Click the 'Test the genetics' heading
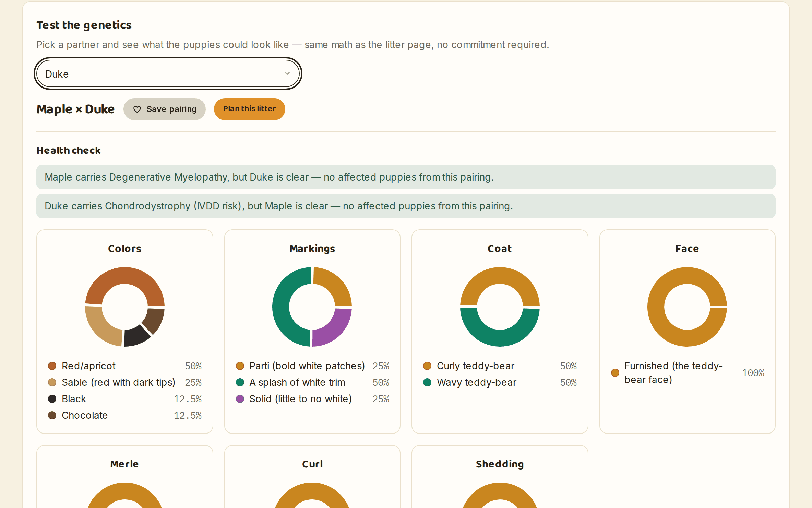 84,25
